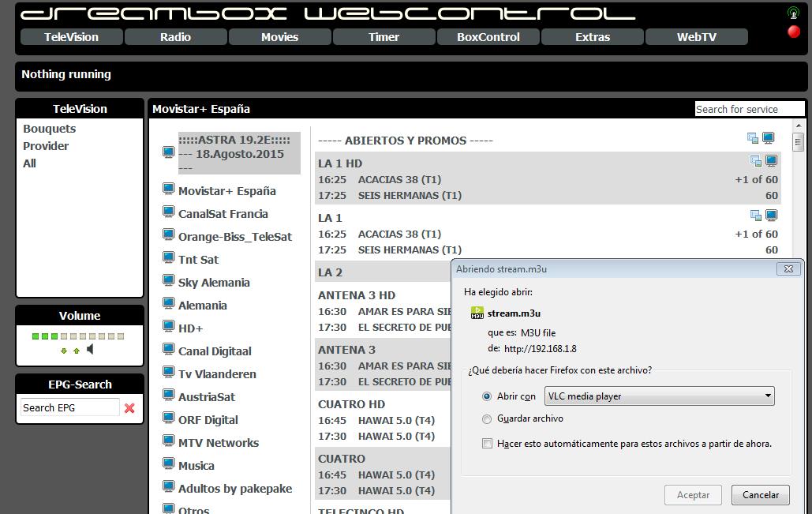
Task: Set volume to the last grey bar segment
Action: [121, 336]
